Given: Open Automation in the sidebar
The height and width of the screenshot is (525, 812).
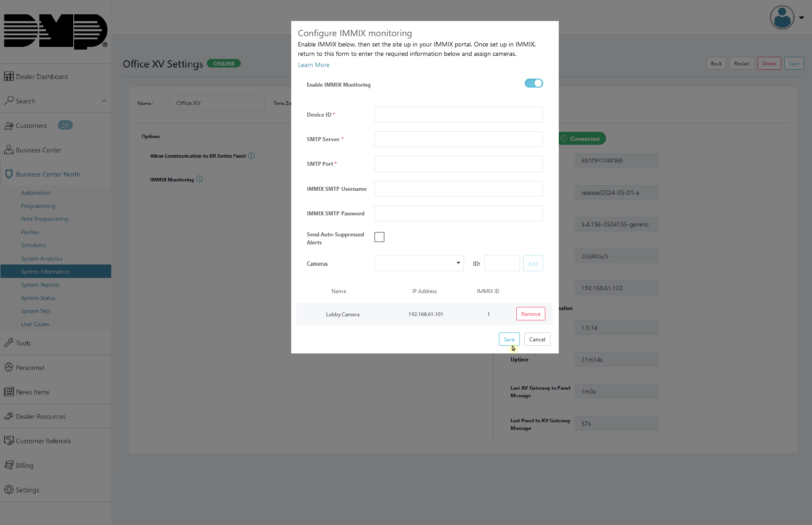Looking at the screenshot, I should (36, 193).
